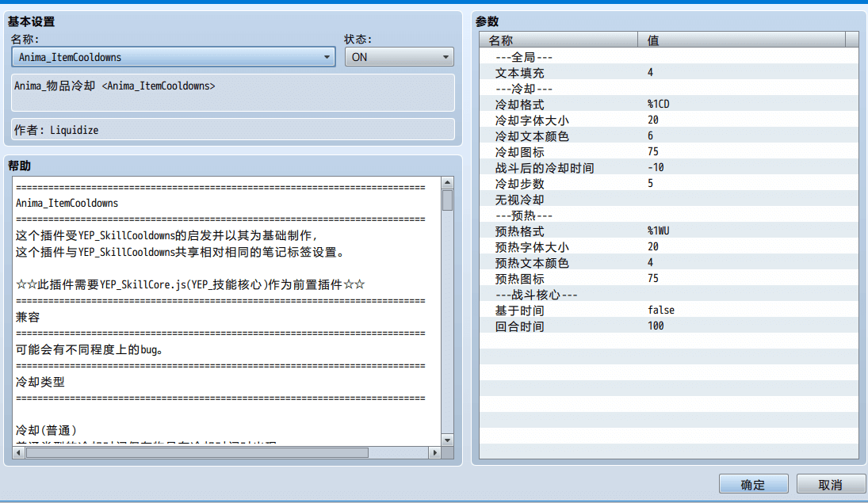Image resolution: width=868 pixels, height=503 pixels.
Task: Click the help horizontal scrollbar thumb
Action: [197, 452]
